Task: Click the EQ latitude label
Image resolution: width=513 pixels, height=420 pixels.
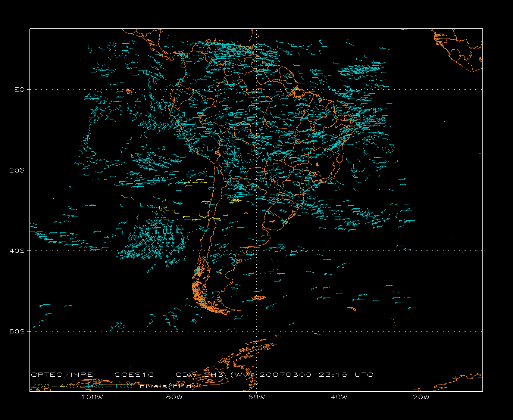Action: click(x=19, y=90)
